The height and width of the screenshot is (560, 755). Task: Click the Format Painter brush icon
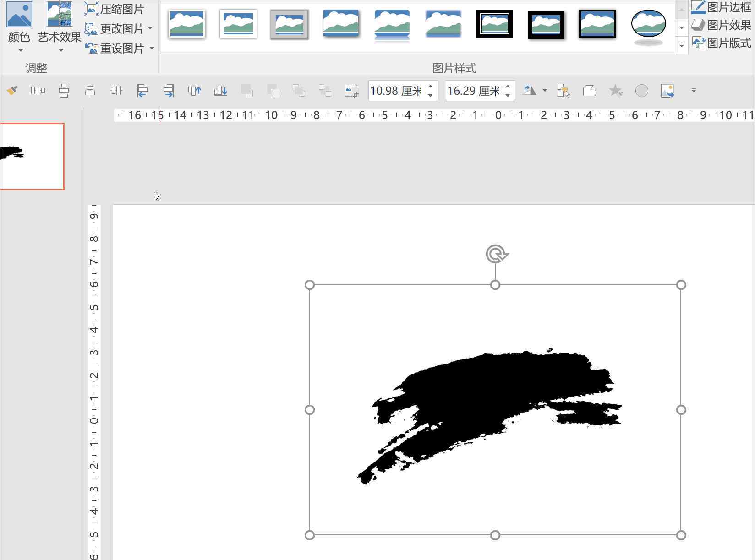12,91
